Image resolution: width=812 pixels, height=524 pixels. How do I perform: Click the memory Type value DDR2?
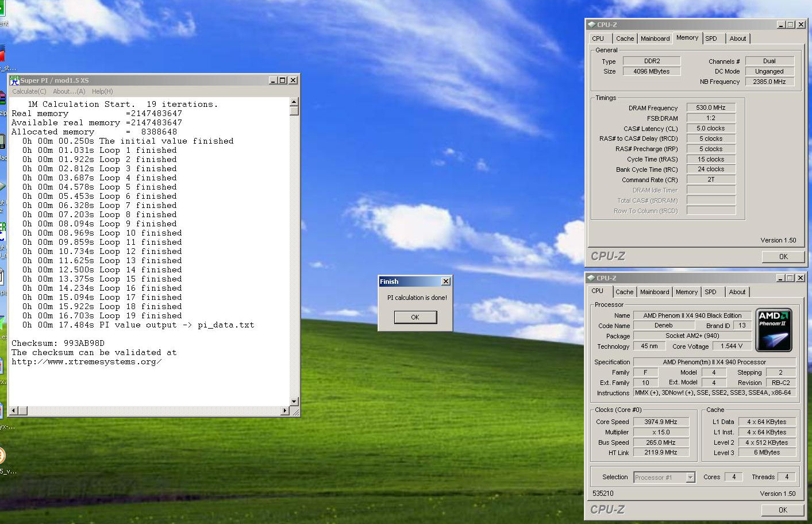pos(652,61)
